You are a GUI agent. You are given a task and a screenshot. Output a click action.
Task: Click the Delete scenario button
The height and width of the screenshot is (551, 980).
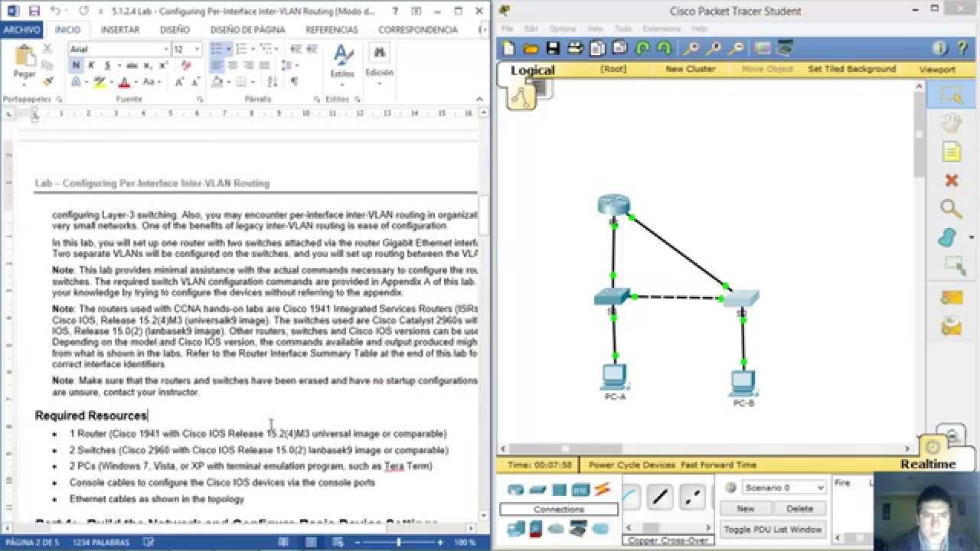pyautogui.click(x=799, y=508)
